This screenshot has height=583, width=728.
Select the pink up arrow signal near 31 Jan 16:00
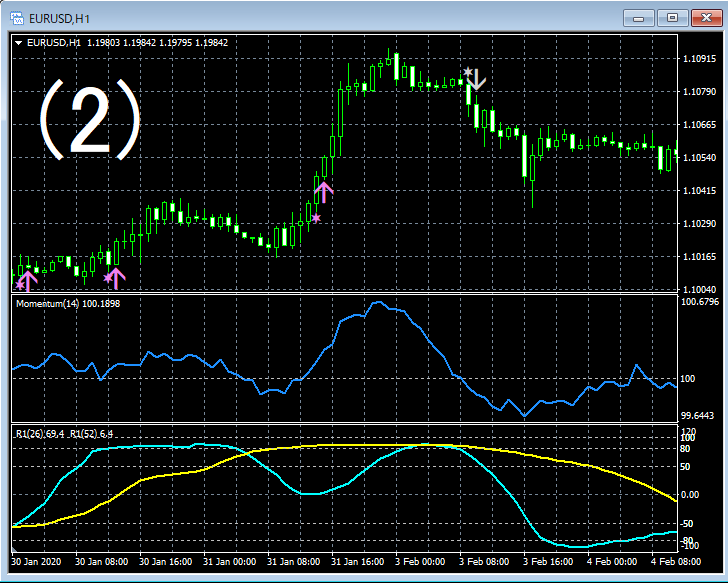click(324, 192)
